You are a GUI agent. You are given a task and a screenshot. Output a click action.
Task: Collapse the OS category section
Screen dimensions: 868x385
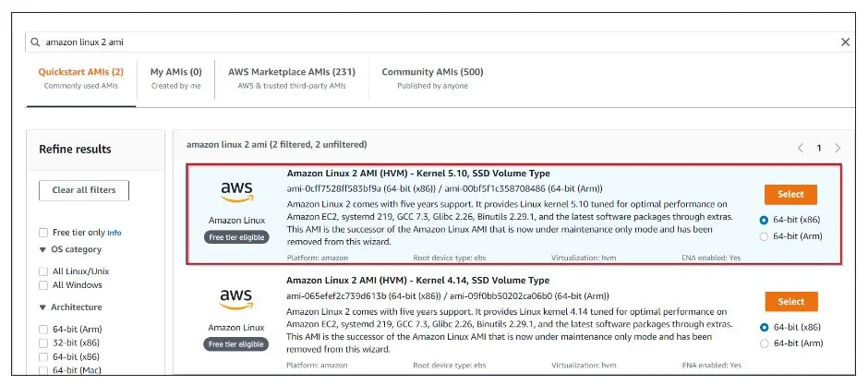[x=42, y=249]
